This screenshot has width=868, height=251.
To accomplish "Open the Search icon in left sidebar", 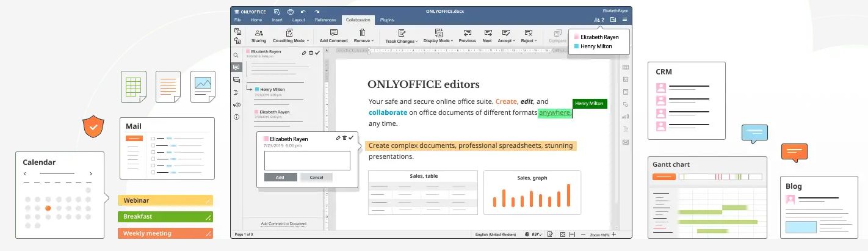I will point(236,55).
